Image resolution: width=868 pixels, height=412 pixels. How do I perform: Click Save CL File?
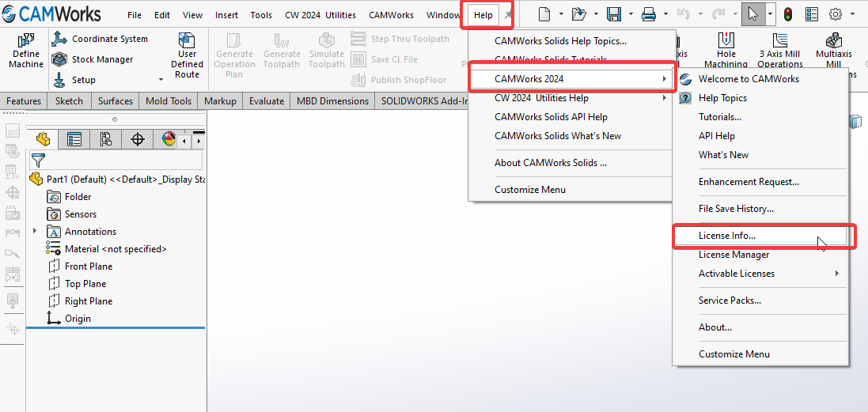click(385, 59)
